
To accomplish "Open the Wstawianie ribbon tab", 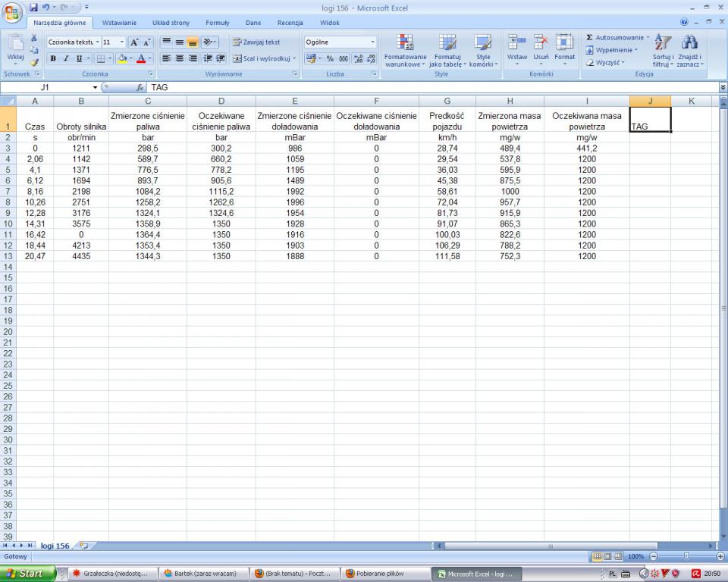I will (x=119, y=23).
